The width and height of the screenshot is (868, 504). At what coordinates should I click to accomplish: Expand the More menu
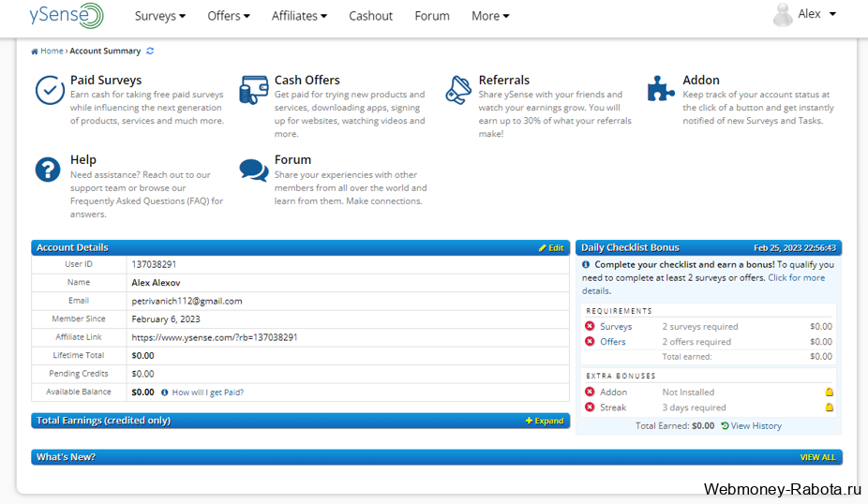[x=490, y=16]
